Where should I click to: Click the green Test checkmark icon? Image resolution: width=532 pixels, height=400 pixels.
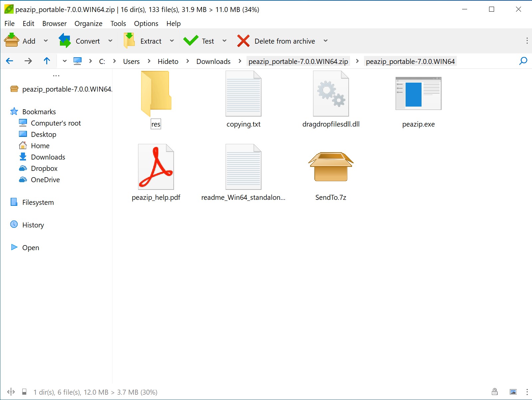pos(191,41)
